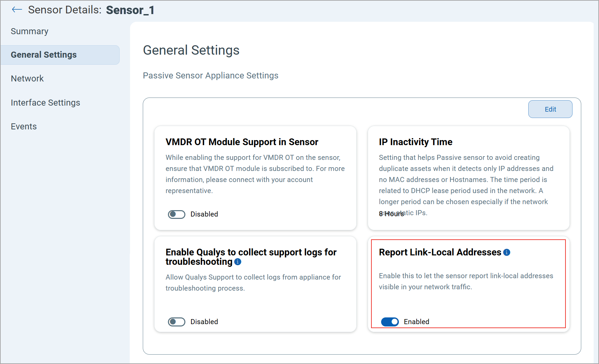This screenshot has height=364, width=599.
Task: Click the General Settings page heading
Action: click(x=191, y=50)
